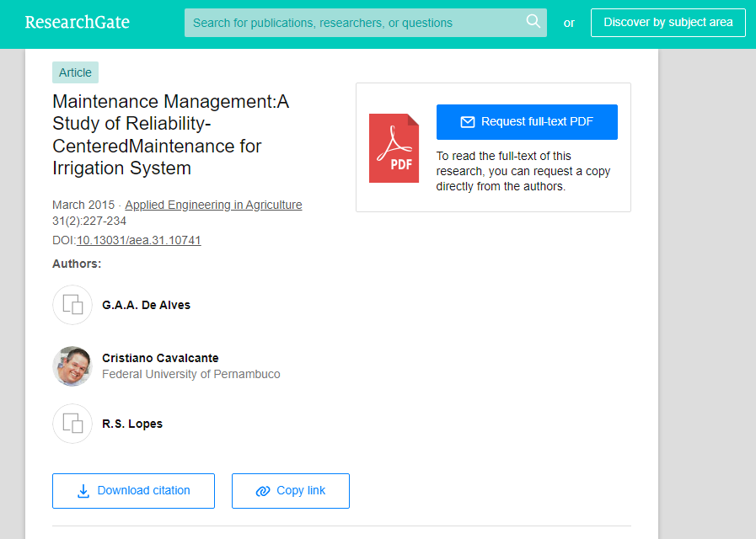Click the search magnifier icon
Screen dimensions: 756x539
tap(533, 21)
